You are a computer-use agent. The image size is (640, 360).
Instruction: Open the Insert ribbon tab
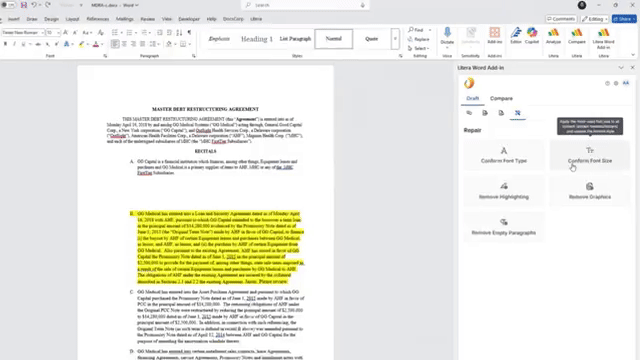point(14,19)
